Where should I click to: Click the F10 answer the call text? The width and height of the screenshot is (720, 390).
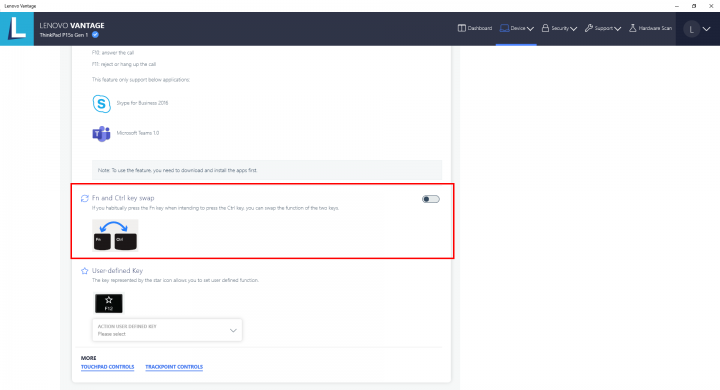point(113,52)
